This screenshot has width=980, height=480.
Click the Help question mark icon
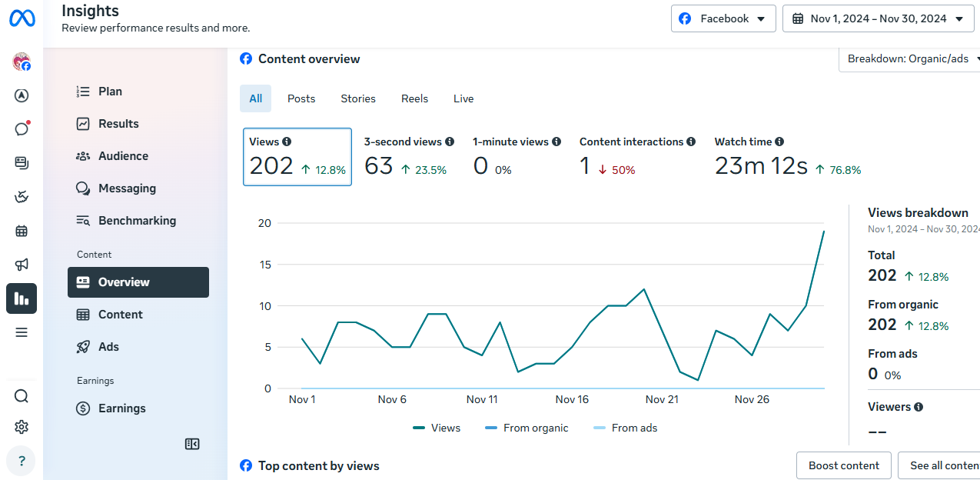tap(22, 461)
